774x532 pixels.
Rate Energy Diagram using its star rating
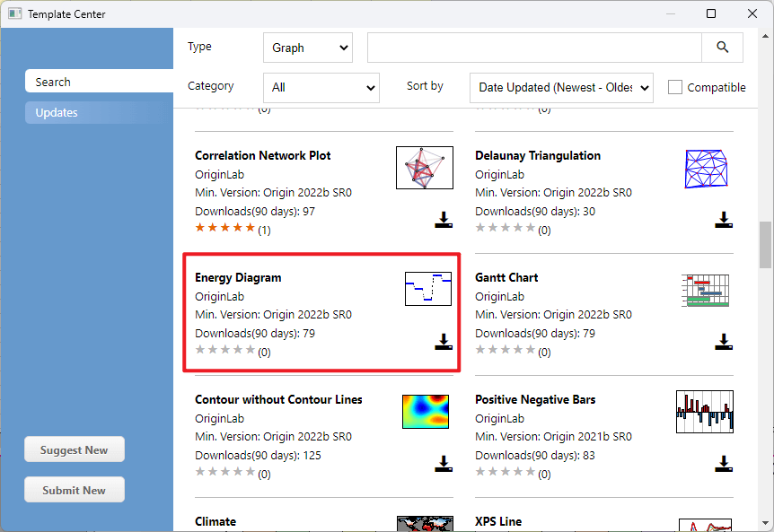pyautogui.click(x=225, y=351)
